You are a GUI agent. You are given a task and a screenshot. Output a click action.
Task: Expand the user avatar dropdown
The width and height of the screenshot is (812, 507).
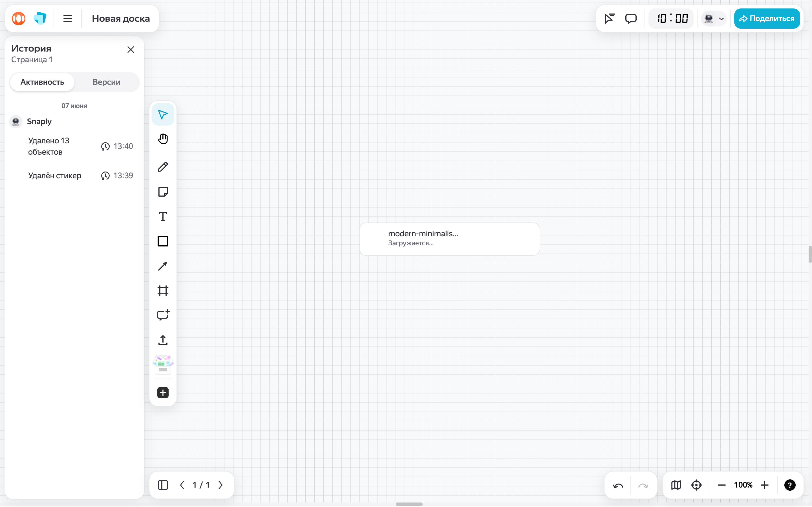[x=714, y=18]
